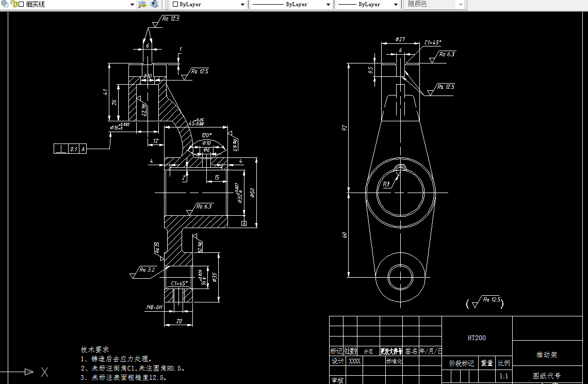The image size is (588, 384).
Task: Select the datum A square symbol
Action: (x=244, y=223)
